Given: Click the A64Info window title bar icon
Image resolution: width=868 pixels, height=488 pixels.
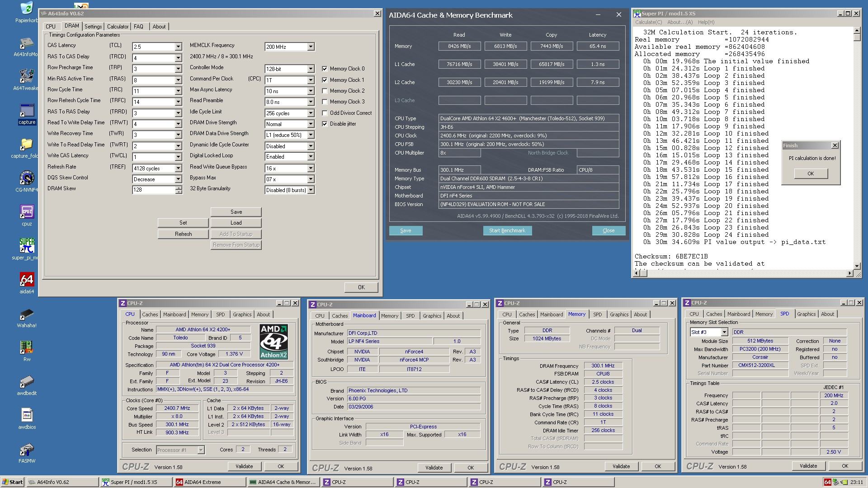Looking at the screenshot, I should click(x=44, y=14).
